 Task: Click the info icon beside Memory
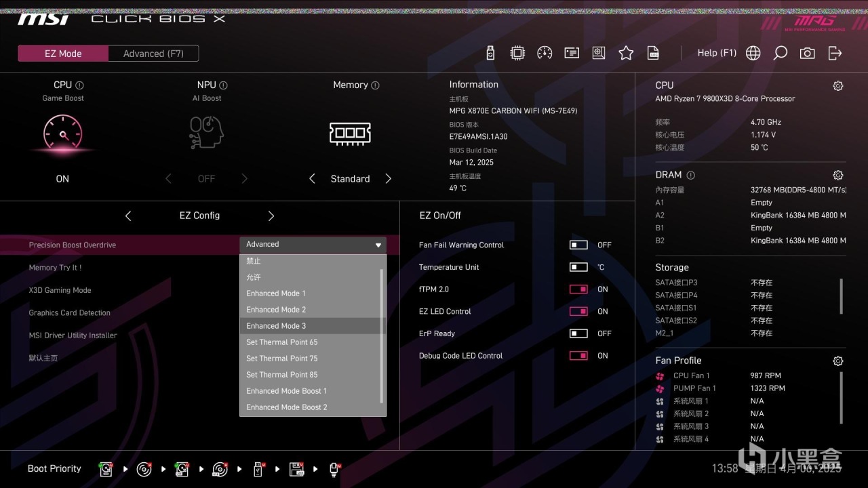375,85
